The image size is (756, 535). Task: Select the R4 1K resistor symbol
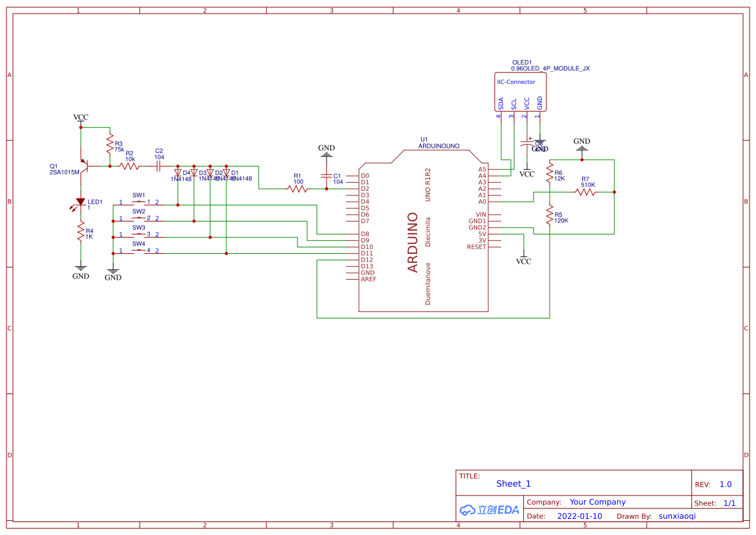81,232
